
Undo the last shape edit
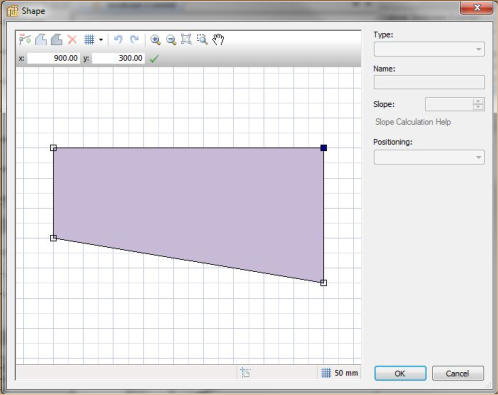[118, 40]
